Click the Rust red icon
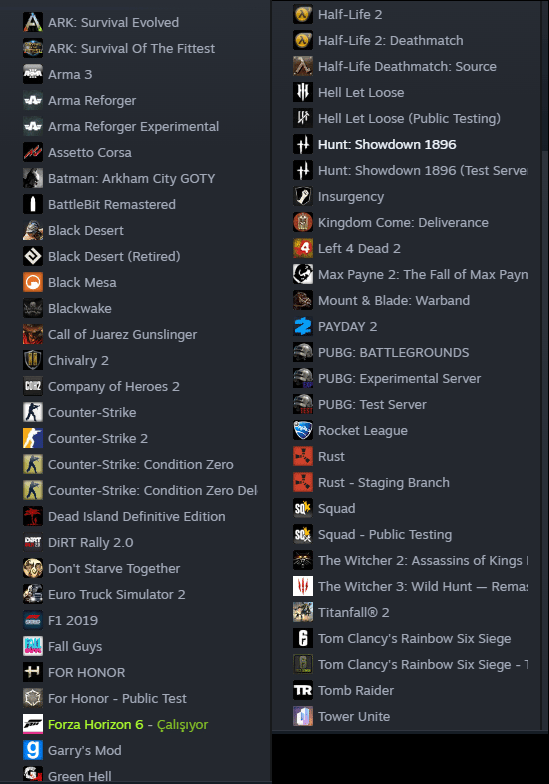 [302, 456]
